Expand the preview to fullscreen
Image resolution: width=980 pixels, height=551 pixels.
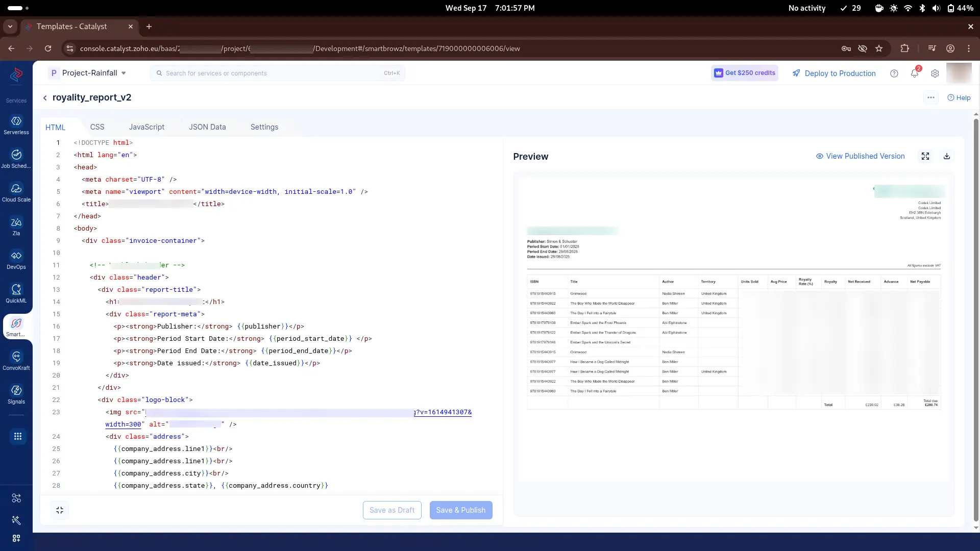[926, 156]
